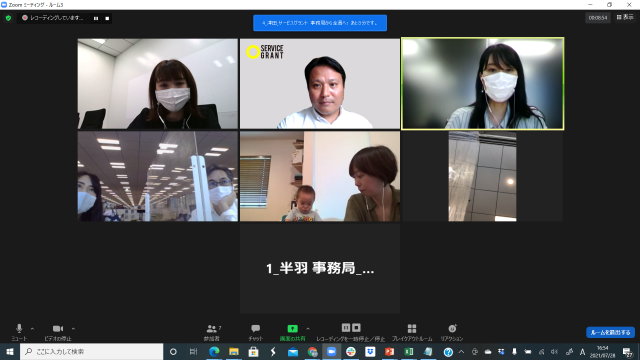
Task: Pause recording from the top-left indicator
Action: [x=96, y=18]
